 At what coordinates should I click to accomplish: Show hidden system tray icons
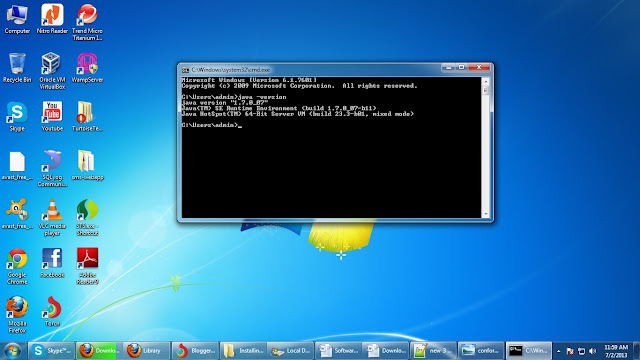click(559, 351)
